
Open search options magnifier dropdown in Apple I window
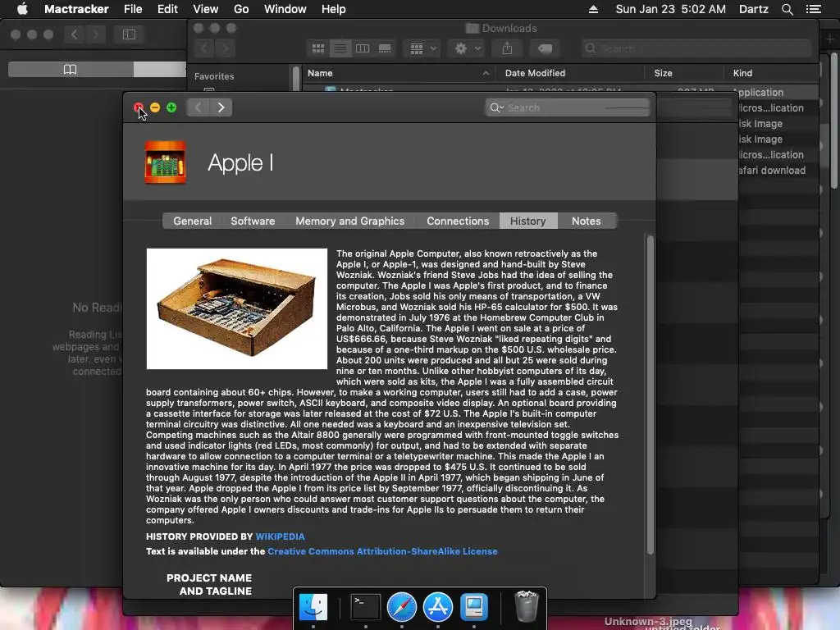coord(496,107)
